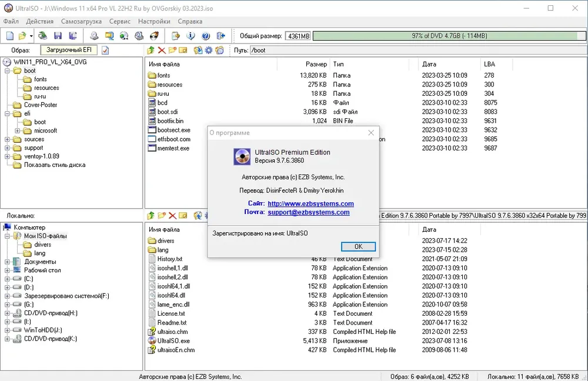Click the boot info icon beside Загрузочный EFI

coord(105,50)
